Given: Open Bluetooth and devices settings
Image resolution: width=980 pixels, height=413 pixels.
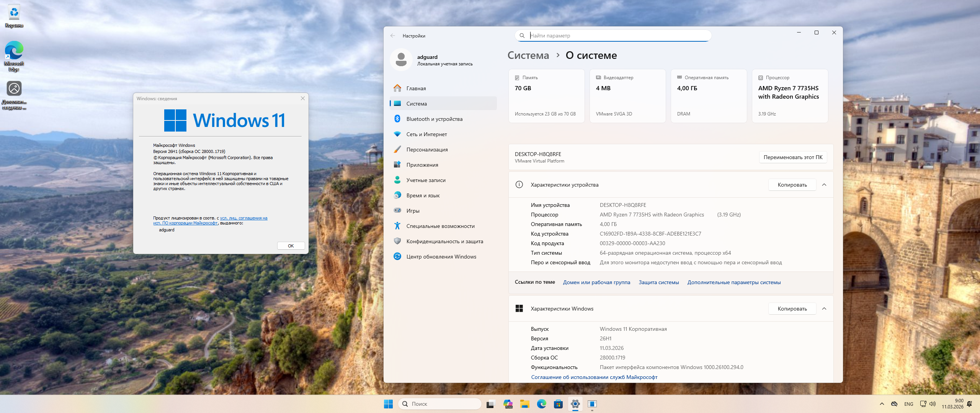Looking at the screenshot, I should coord(434,119).
